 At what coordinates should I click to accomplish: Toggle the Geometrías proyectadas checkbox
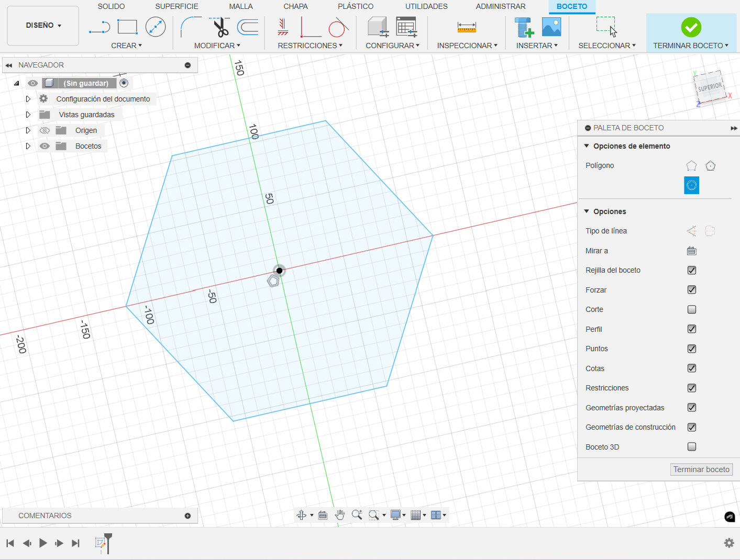tap(691, 408)
